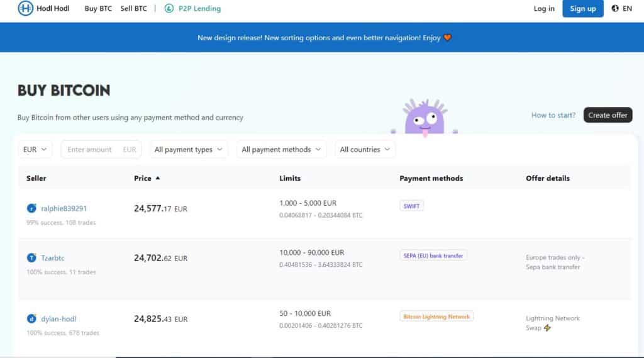
Task: Click limits 50 - 10,000 EUR
Action: click(x=305, y=313)
